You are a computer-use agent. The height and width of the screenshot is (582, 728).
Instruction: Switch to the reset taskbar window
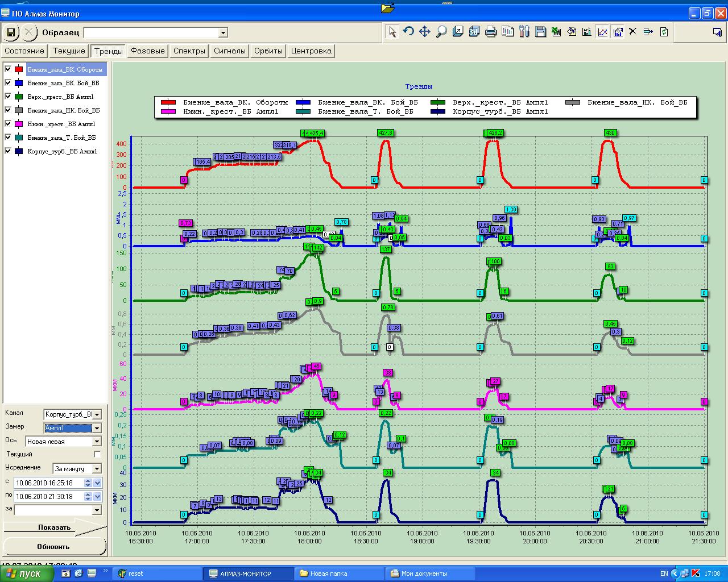158,573
